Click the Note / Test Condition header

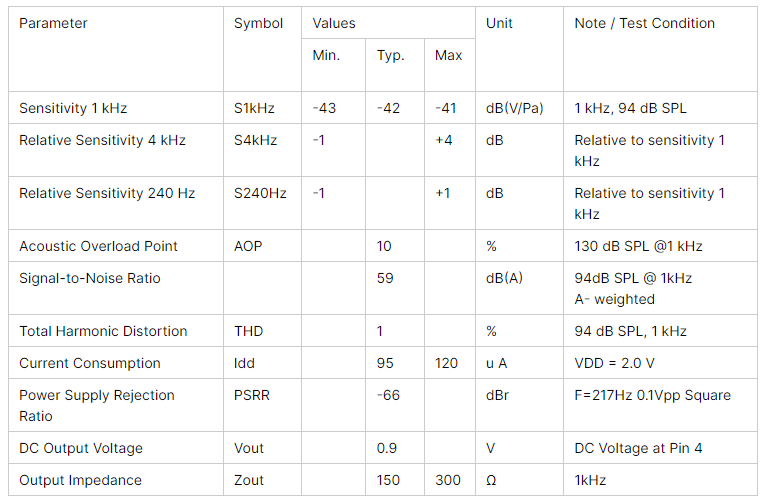click(644, 23)
